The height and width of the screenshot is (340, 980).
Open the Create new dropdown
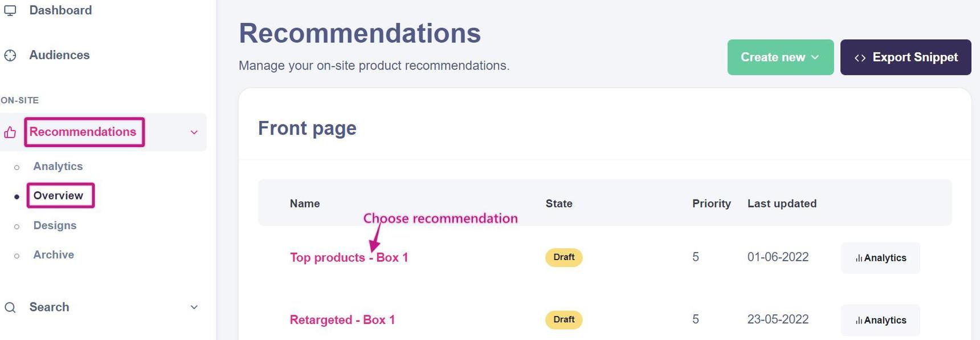780,57
